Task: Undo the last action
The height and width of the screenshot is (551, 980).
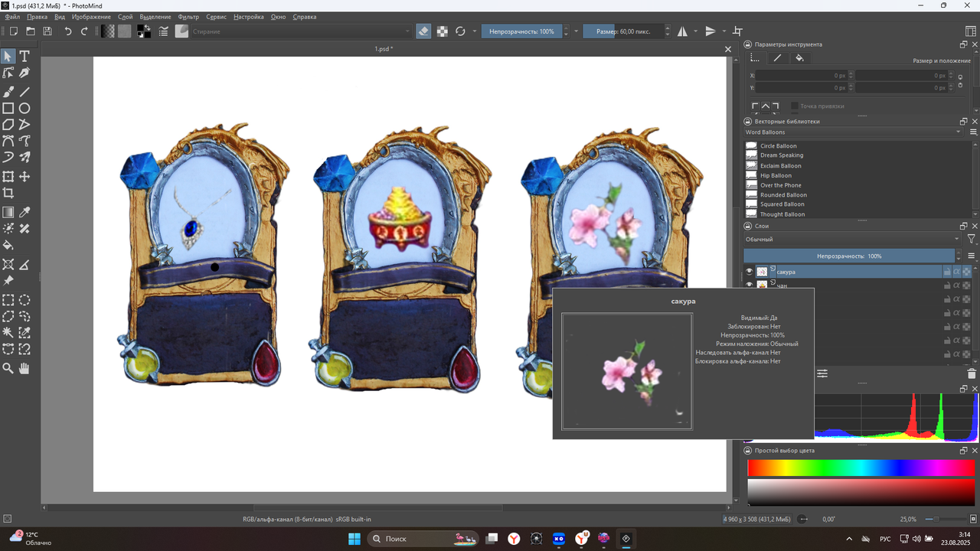Action: 68,31
